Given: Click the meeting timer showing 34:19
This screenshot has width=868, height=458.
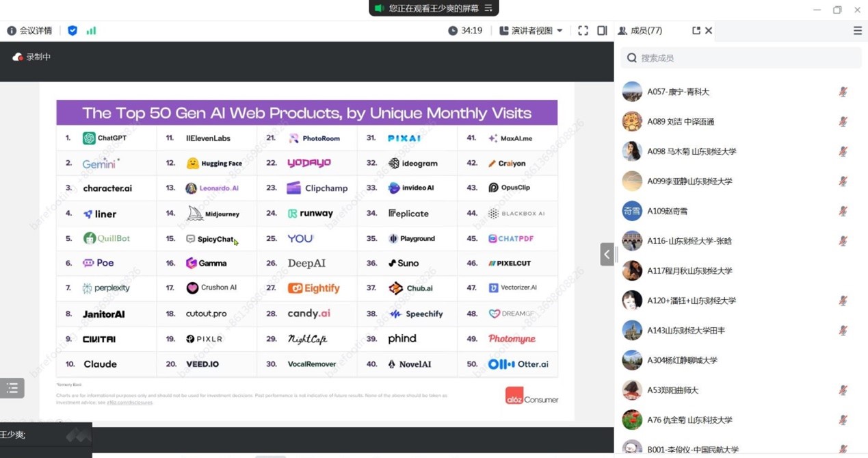Looking at the screenshot, I should point(465,31).
